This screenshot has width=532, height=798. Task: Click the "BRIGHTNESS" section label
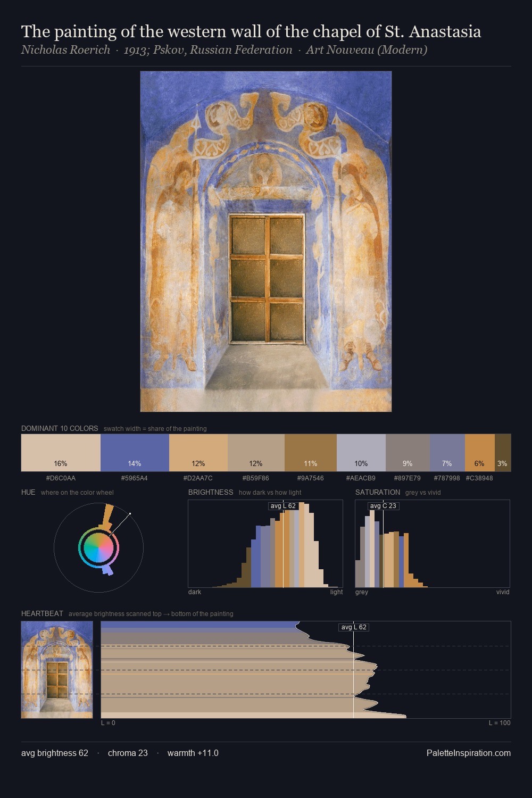pos(211,492)
